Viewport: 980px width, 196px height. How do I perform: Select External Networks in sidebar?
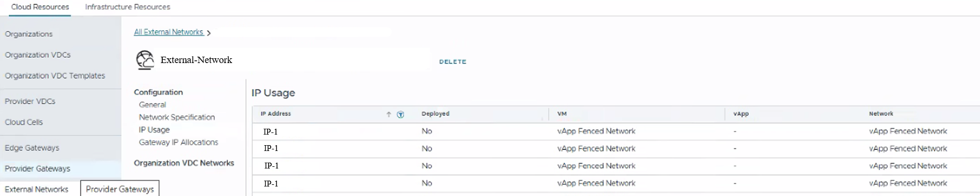(x=37, y=189)
